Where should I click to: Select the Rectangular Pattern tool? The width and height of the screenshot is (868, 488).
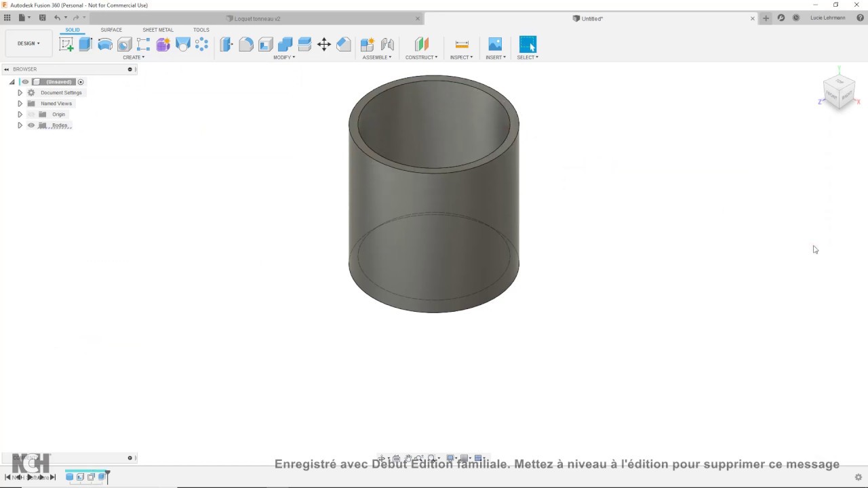tap(144, 45)
